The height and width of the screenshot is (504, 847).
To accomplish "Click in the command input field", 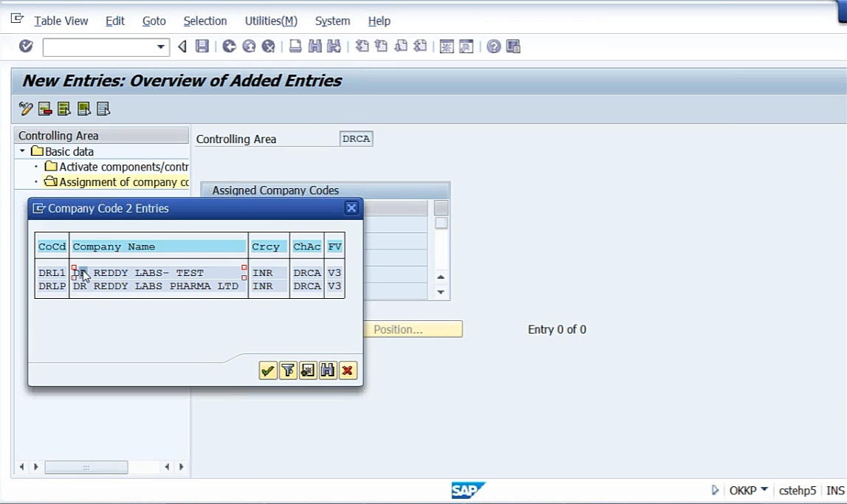I will click(x=99, y=47).
